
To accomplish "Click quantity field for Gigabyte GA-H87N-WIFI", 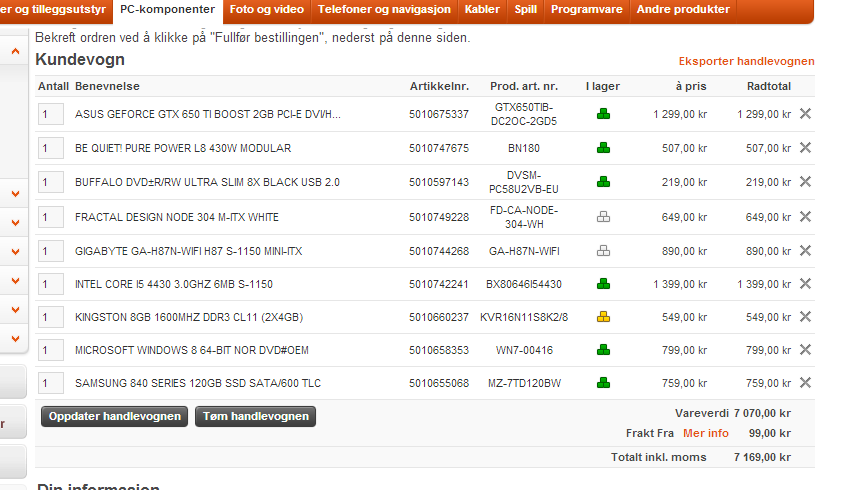I will 51,251.
